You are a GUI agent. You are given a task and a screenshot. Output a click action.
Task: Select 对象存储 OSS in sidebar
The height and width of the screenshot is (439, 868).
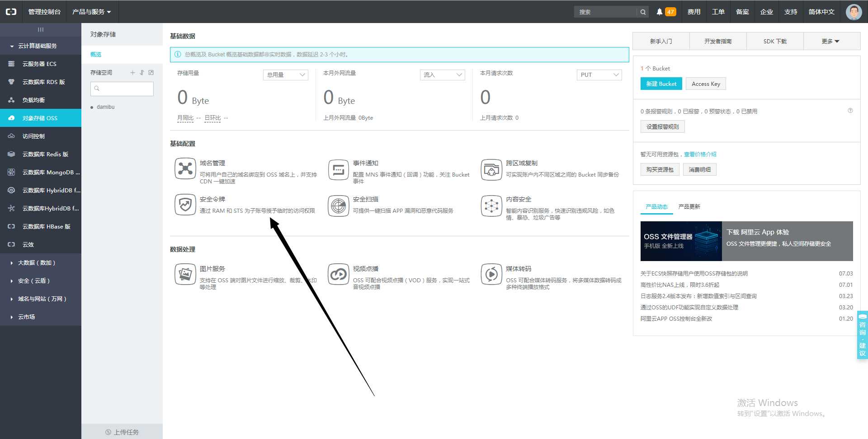tap(41, 118)
